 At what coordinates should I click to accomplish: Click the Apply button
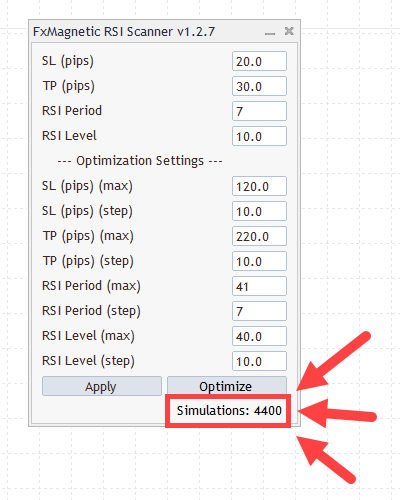[102, 386]
